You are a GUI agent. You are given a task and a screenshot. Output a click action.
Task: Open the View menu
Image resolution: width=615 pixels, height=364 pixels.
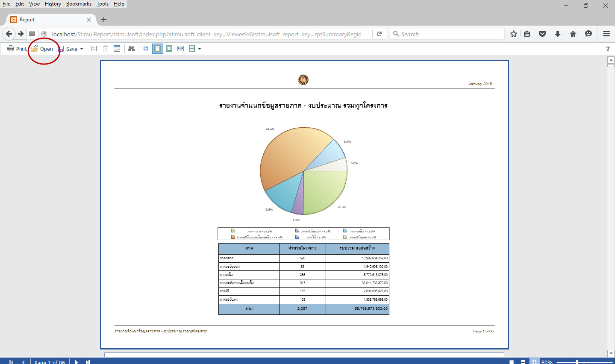[x=34, y=4]
